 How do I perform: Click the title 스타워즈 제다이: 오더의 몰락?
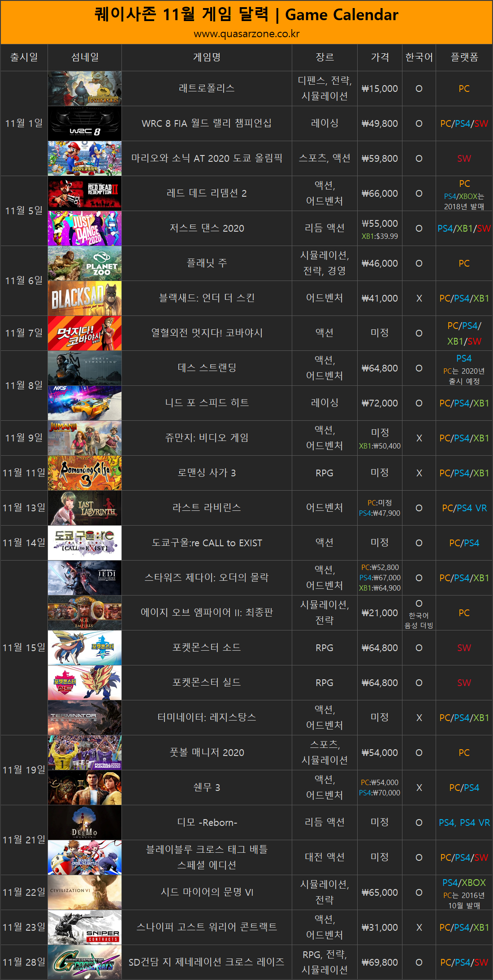(207, 578)
